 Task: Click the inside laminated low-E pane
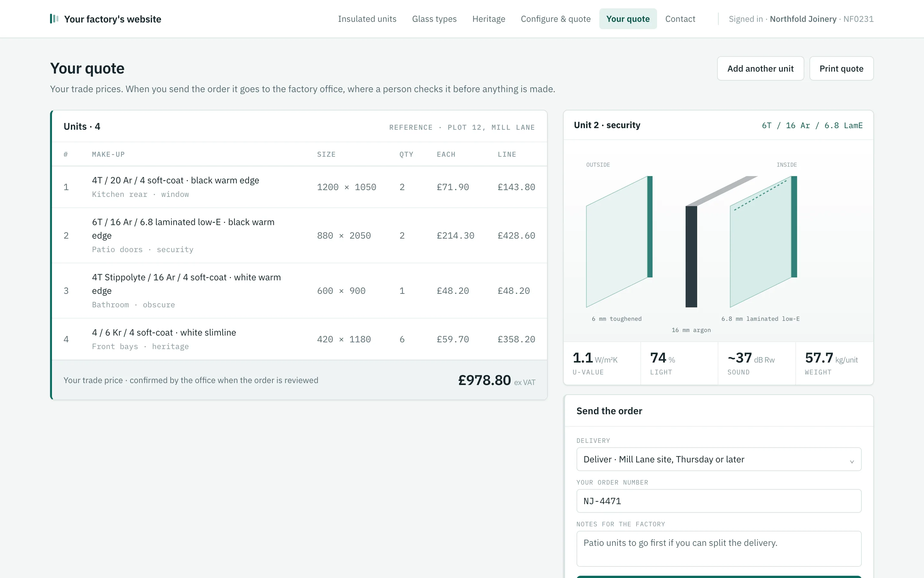click(763, 241)
